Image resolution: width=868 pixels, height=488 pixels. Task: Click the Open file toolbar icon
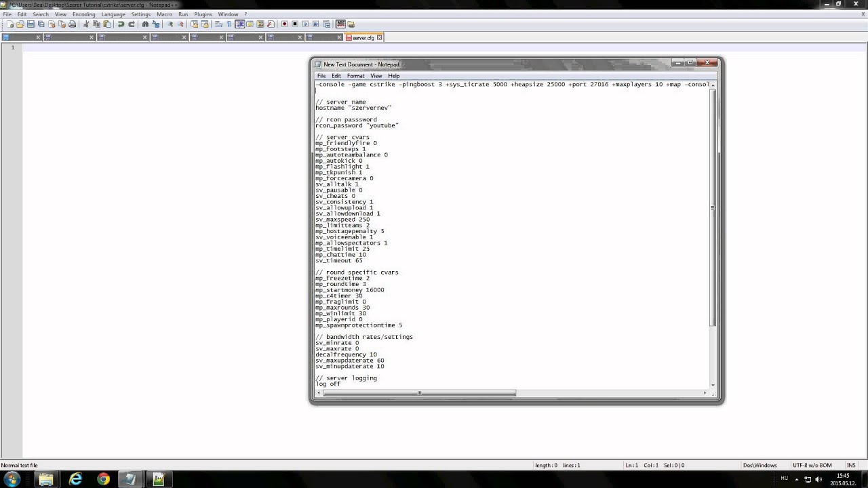(x=20, y=24)
